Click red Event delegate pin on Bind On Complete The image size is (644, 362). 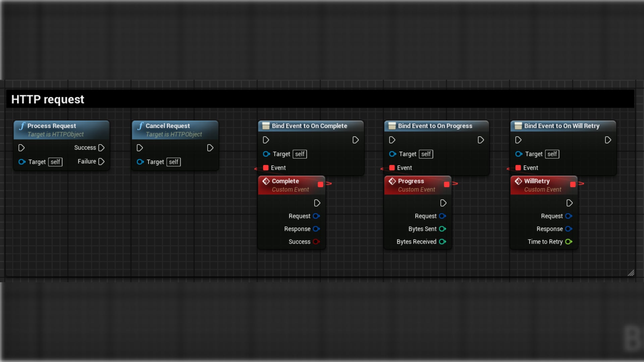(x=266, y=168)
